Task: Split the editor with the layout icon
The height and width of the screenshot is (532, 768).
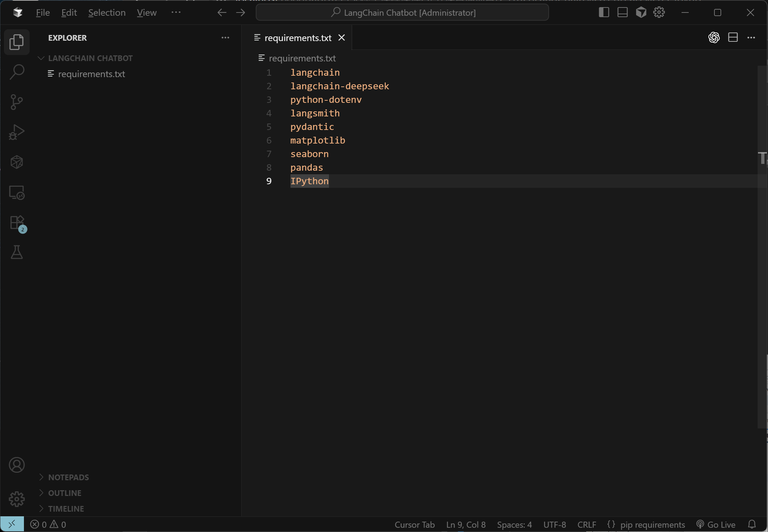Action: (733, 37)
